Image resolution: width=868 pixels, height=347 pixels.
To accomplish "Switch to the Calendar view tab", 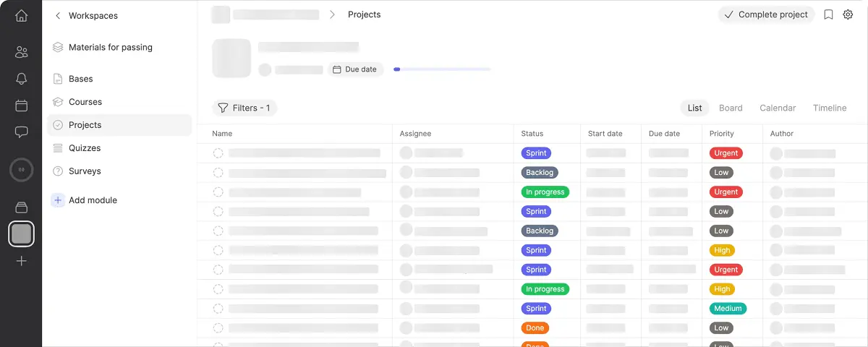I will pyautogui.click(x=778, y=108).
